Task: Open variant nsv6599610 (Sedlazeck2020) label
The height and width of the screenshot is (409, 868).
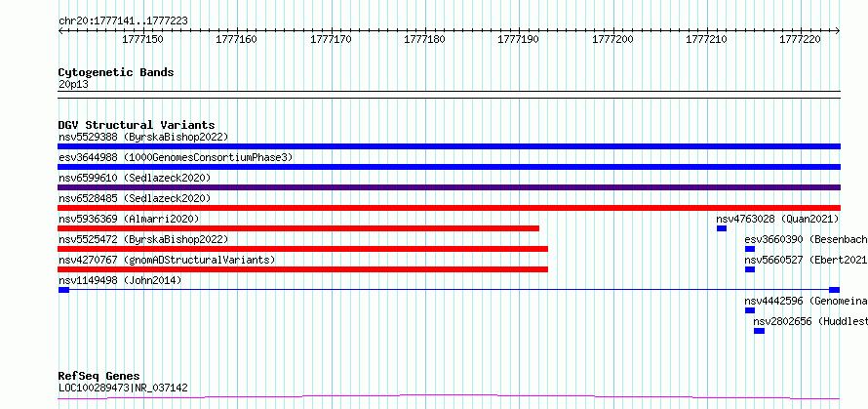Action: (x=135, y=178)
